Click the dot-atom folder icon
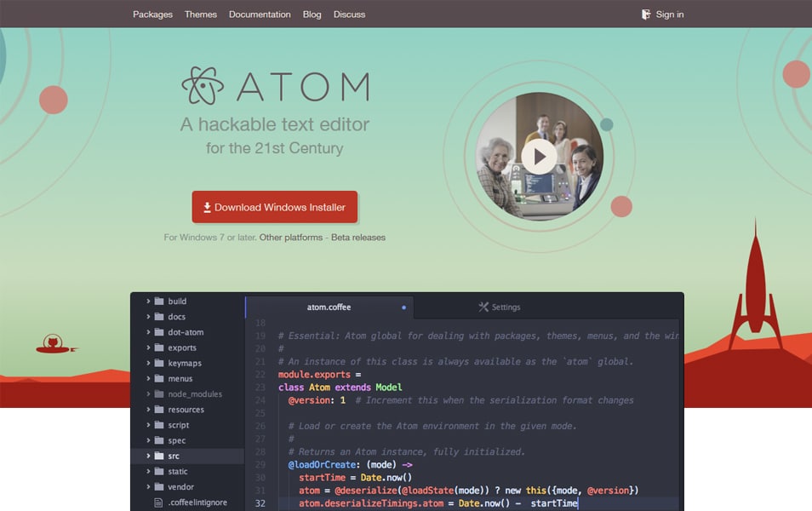Viewport: 812px width, 511px height. click(159, 332)
